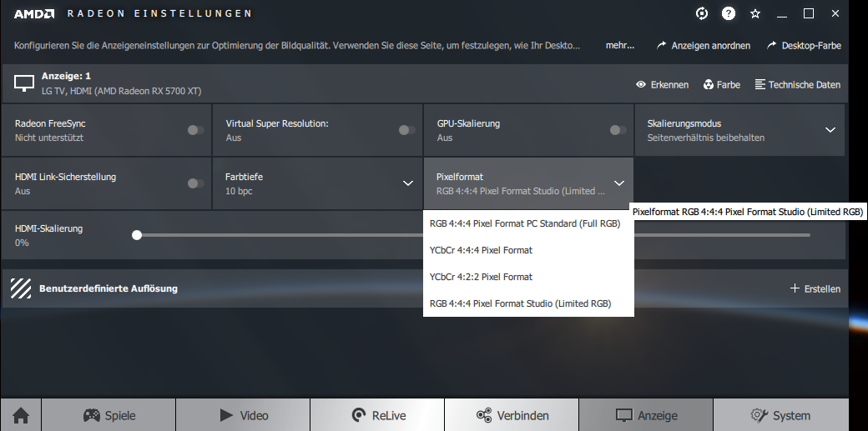The image size is (868, 431).
Task: Expand the Skalierungsmodus dropdown arrow
Action: 830,130
